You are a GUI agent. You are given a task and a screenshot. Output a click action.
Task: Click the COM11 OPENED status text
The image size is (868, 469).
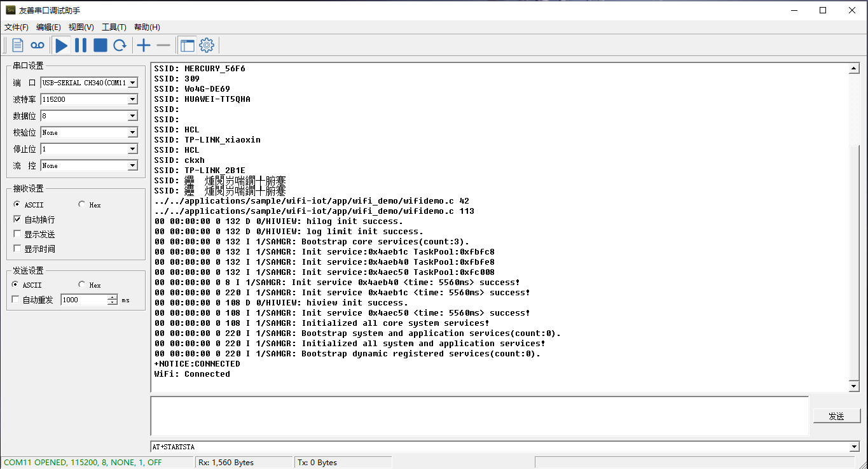click(x=83, y=463)
